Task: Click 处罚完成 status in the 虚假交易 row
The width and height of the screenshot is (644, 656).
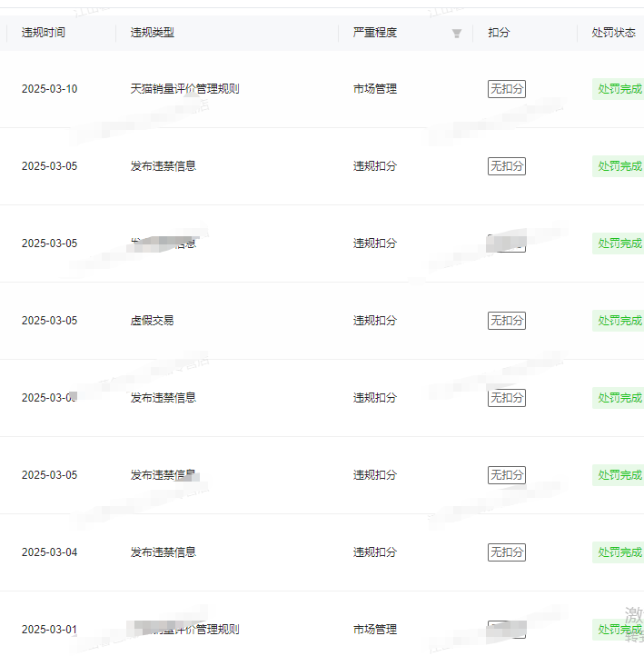Action: coord(619,321)
